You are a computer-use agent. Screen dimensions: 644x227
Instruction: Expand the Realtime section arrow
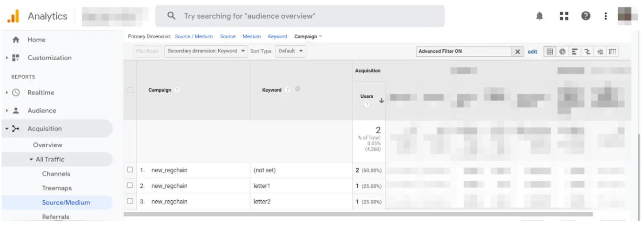pos(7,93)
